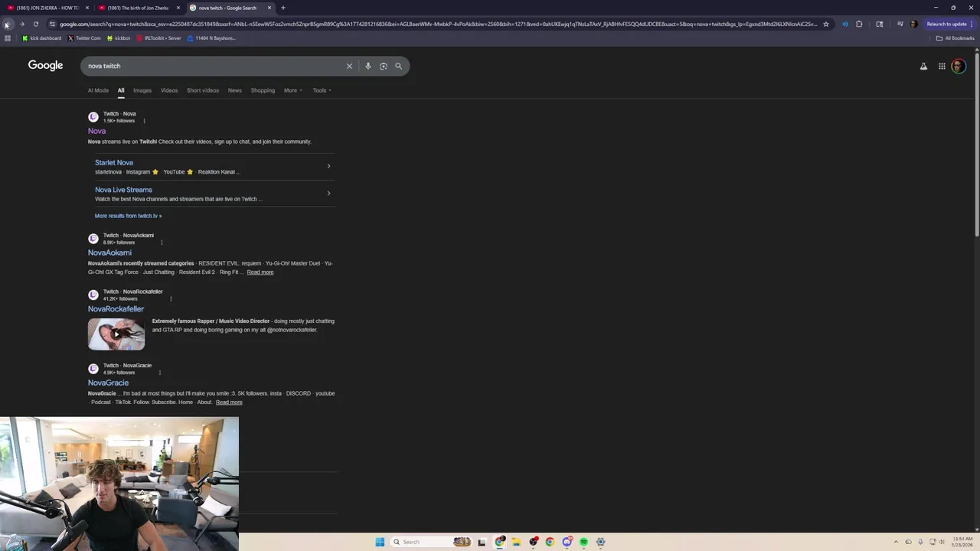Image resolution: width=980 pixels, height=551 pixels.
Task: Open the NovaRockafeller result link
Action: 116,309
